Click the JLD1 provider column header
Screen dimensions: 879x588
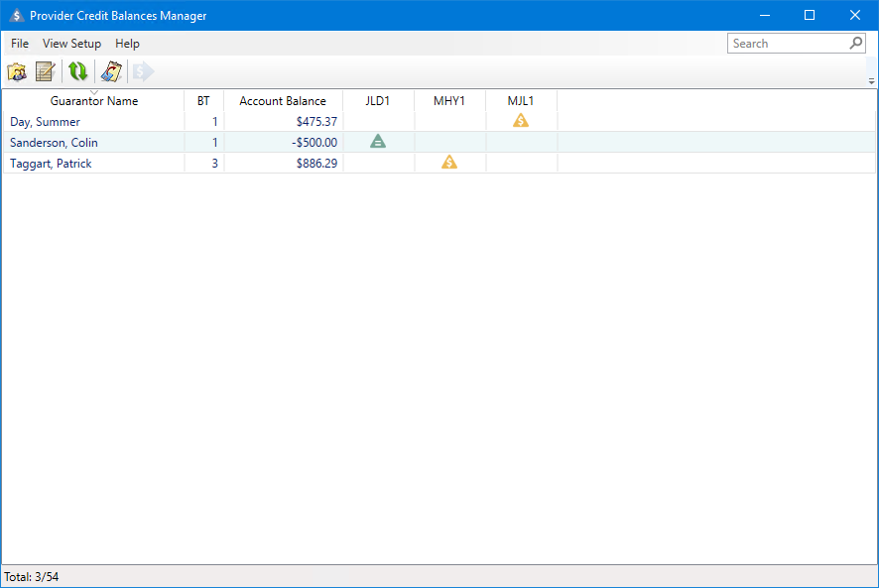378,101
